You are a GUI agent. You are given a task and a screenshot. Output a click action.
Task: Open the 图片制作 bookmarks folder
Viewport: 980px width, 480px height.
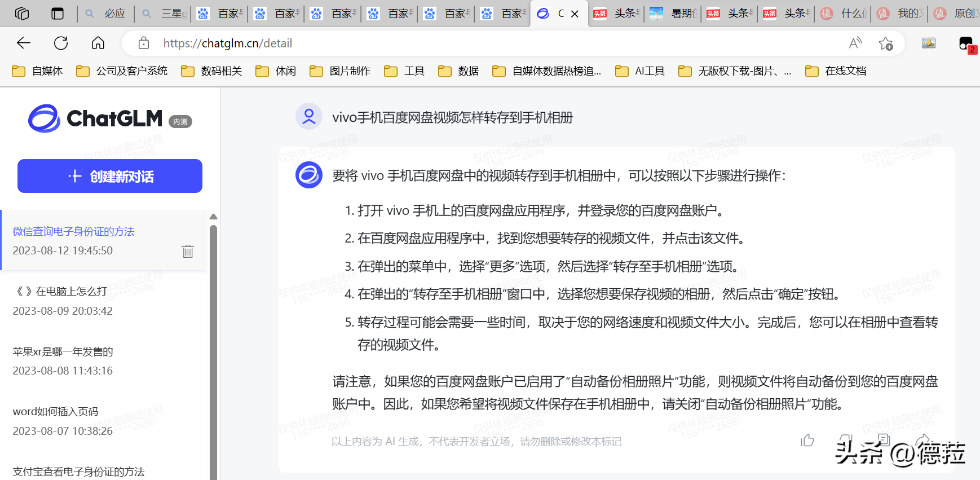coord(340,71)
